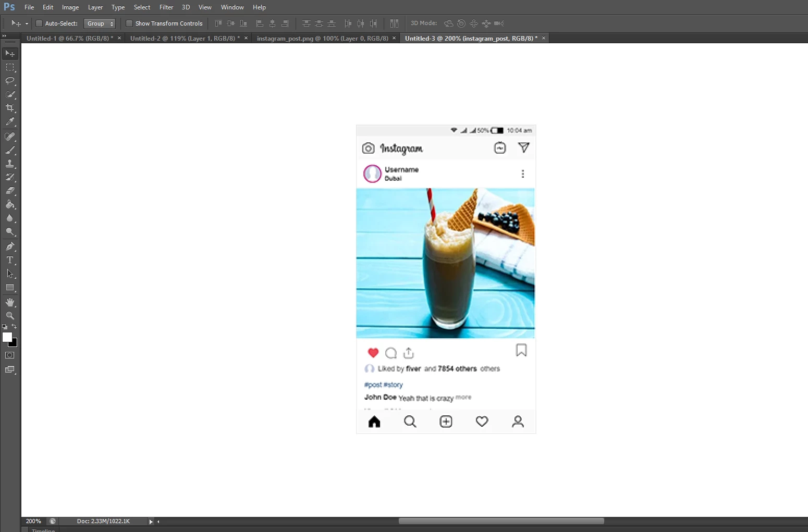
Task: Switch to the instagram_post.png document tab
Action: [x=323, y=38]
